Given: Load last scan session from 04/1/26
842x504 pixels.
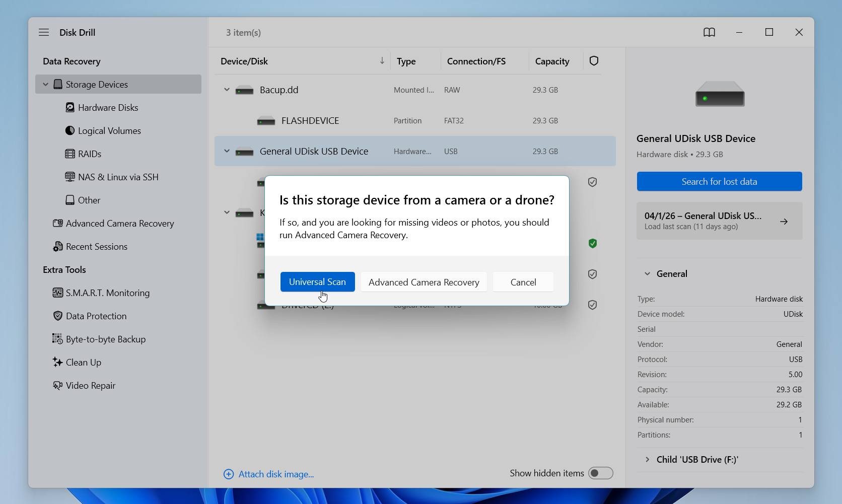Looking at the screenshot, I should (719, 221).
